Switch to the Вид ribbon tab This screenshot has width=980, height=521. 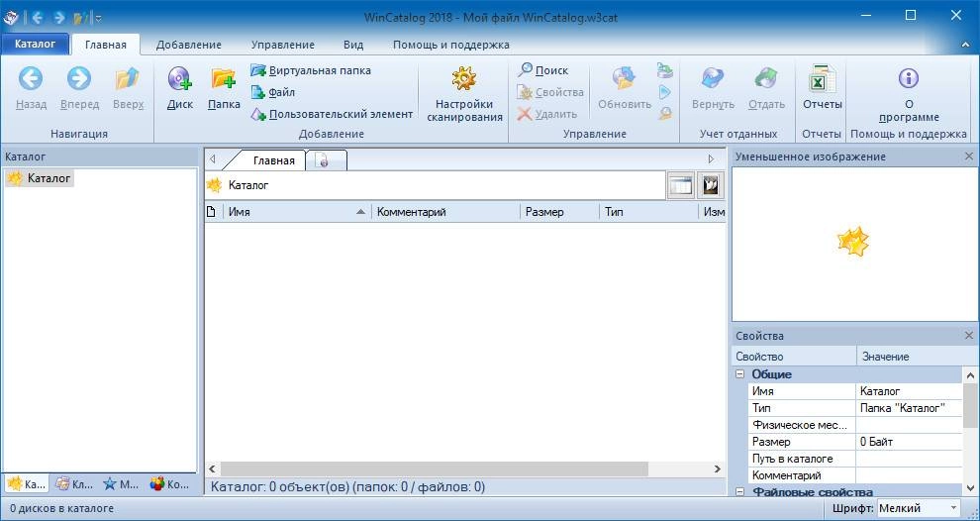[353, 45]
